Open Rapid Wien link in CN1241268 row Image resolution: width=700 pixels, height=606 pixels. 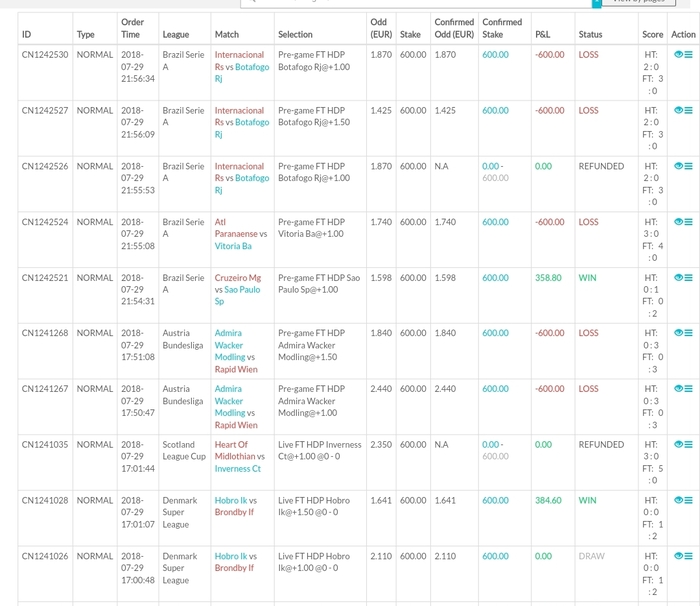click(x=236, y=369)
